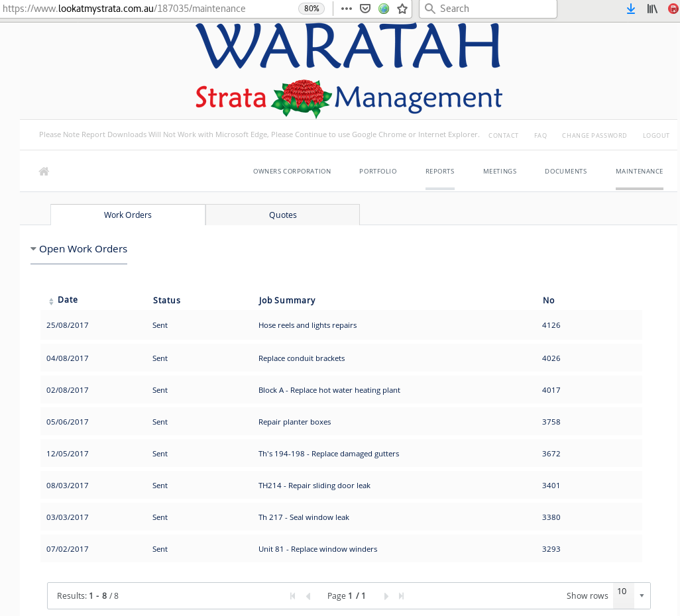Open the FAQ link
The image size is (680, 616).
pyautogui.click(x=540, y=135)
